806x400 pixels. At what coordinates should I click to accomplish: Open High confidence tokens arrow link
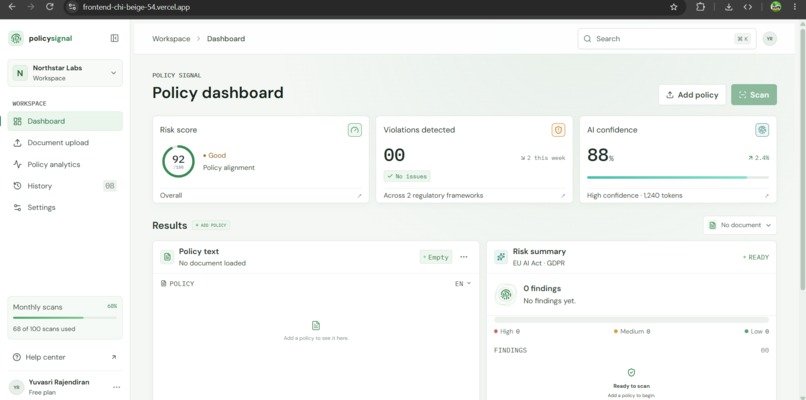pos(766,196)
